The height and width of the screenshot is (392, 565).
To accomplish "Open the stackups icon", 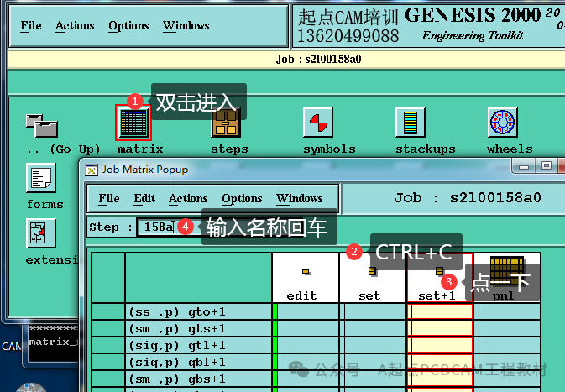I will [410, 123].
